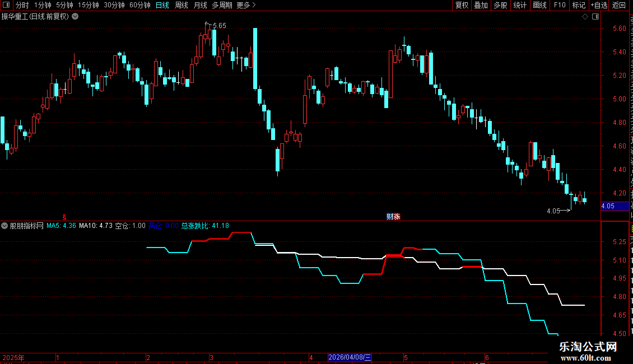
Task: Click the 标记 mark button
Action: (579, 5)
